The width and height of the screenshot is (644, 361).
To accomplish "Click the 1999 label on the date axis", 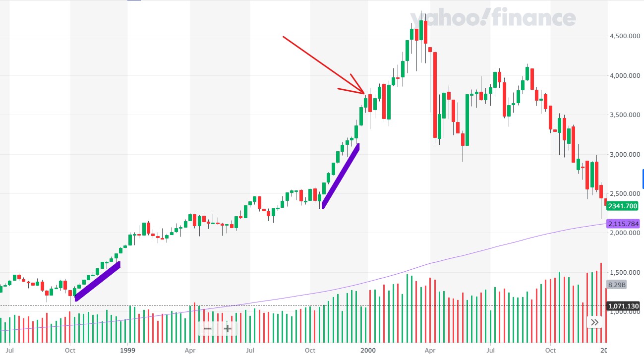I will (127, 350).
